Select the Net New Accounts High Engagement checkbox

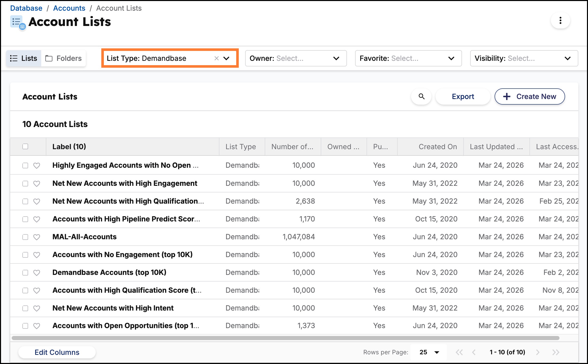click(x=25, y=184)
